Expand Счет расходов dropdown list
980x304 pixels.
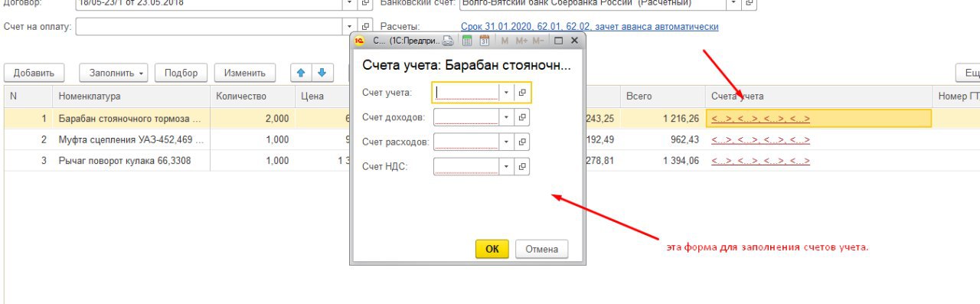pos(506,142)
